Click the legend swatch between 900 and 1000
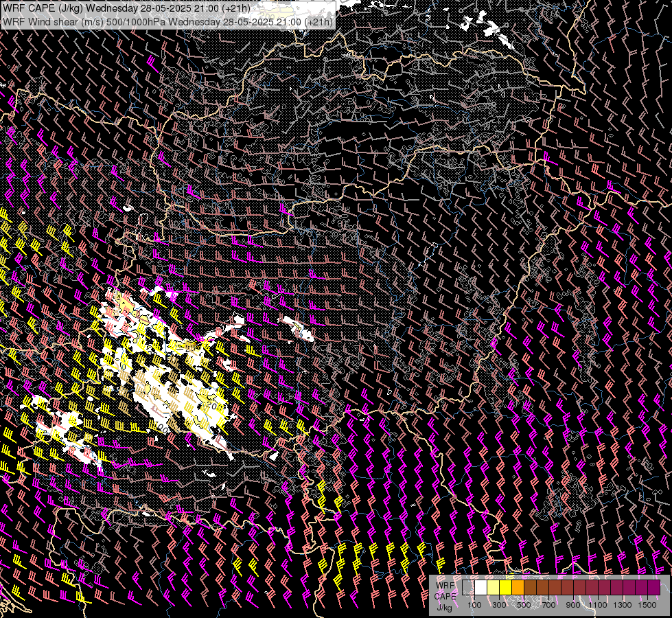The width and height of the screenshot is (672, 618). click(x=580, y=587)
